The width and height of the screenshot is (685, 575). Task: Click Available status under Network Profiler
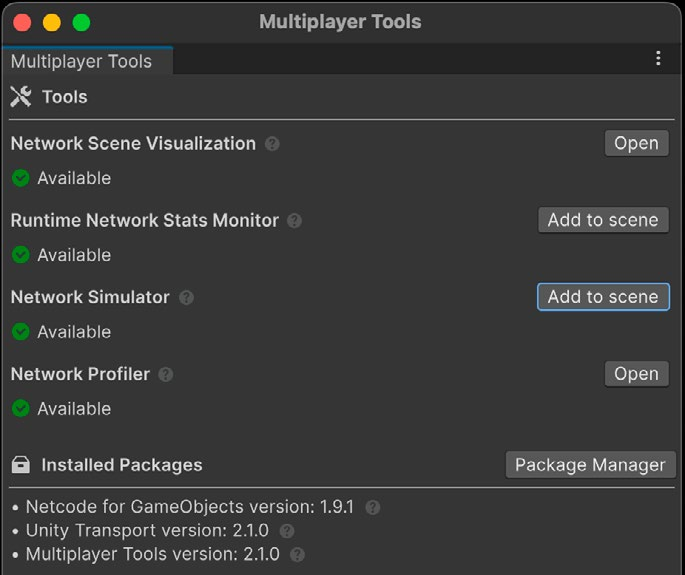(74, 409)
